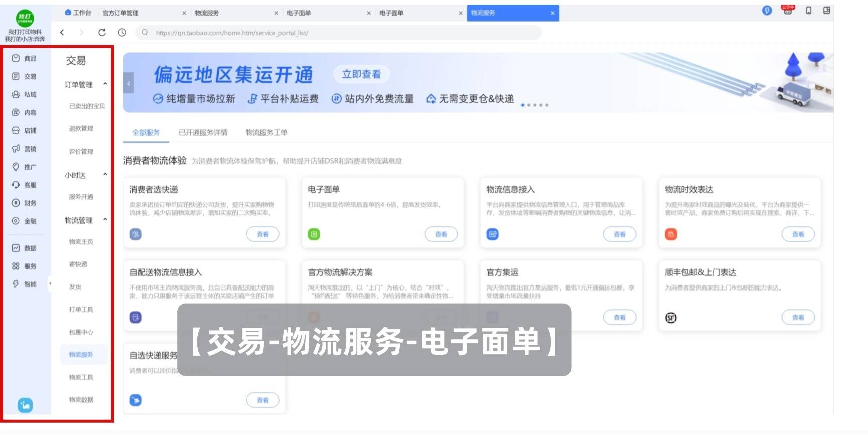The width and height of the screenshot is (868, 435).
Task: Click the 消费者选快递 card icon
Action: pos(135,234)
